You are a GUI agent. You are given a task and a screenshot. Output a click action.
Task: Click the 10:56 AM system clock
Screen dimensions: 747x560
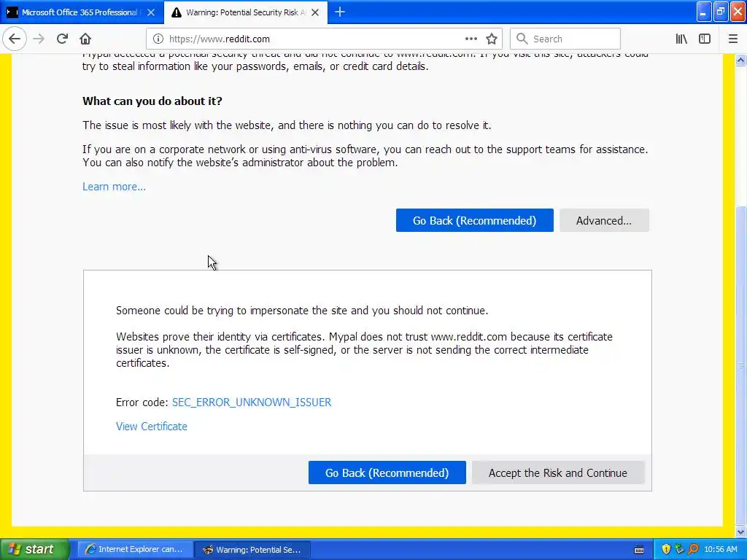coord(720,550)
